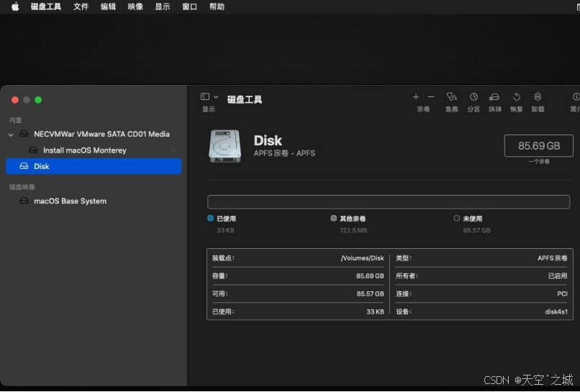Click the disk4s1 device value
The width and height of the screenshot is (580, 392).
(x=556, y=311)
